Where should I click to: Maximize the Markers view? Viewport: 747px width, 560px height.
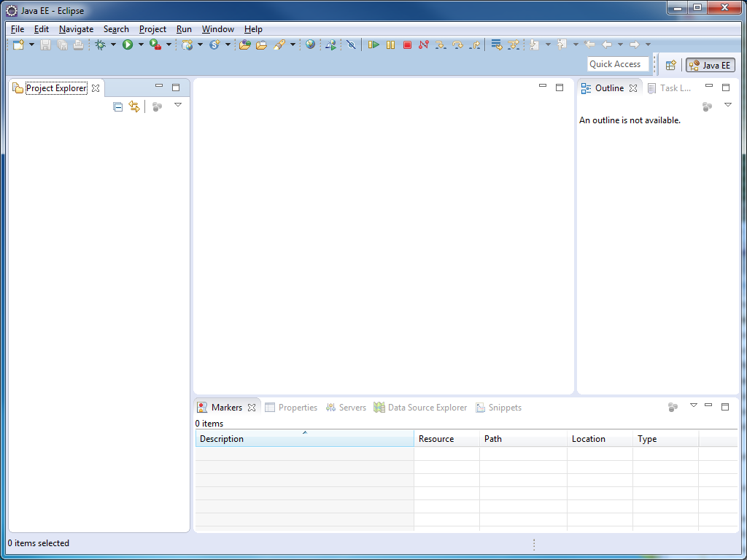[725, 406]
